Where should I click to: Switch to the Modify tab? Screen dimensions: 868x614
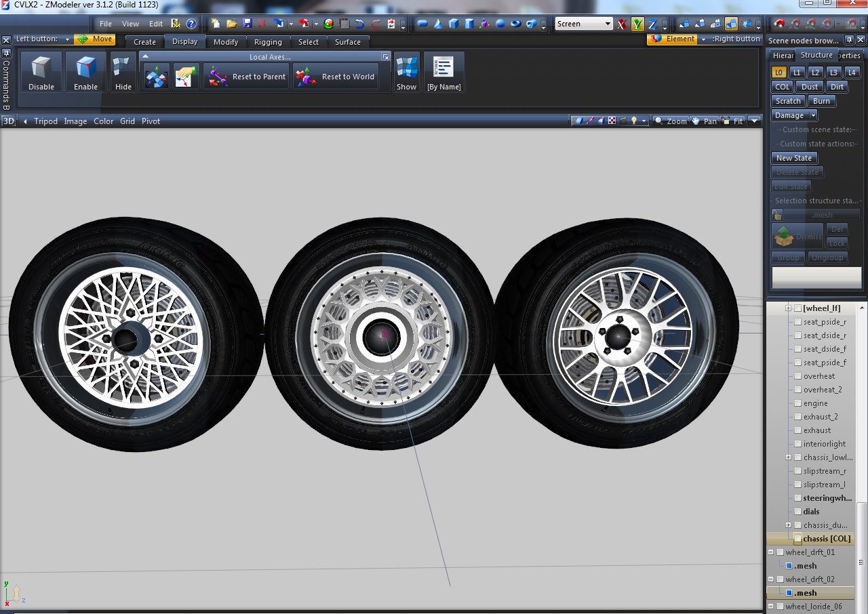tap(225, 42)
